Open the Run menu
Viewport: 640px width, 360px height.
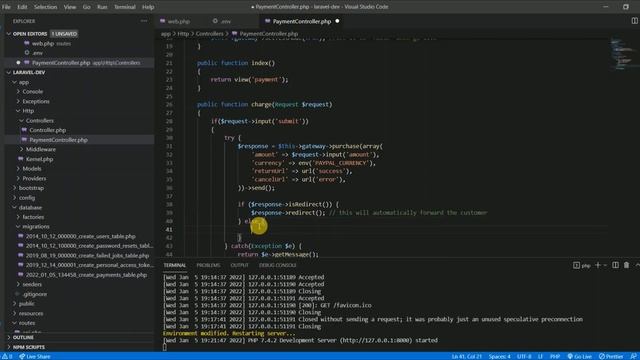[102, 7]
